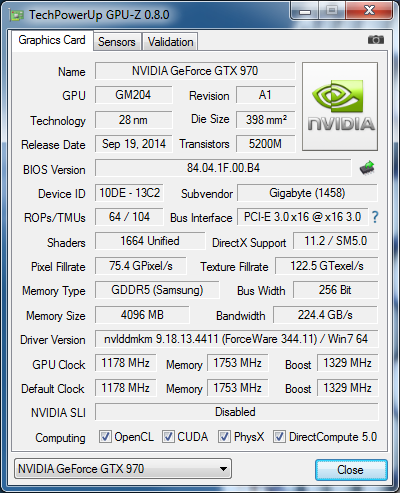Click the Bus Width field 256 Bit
Screen dimensions: 400x493
(336, 290)
